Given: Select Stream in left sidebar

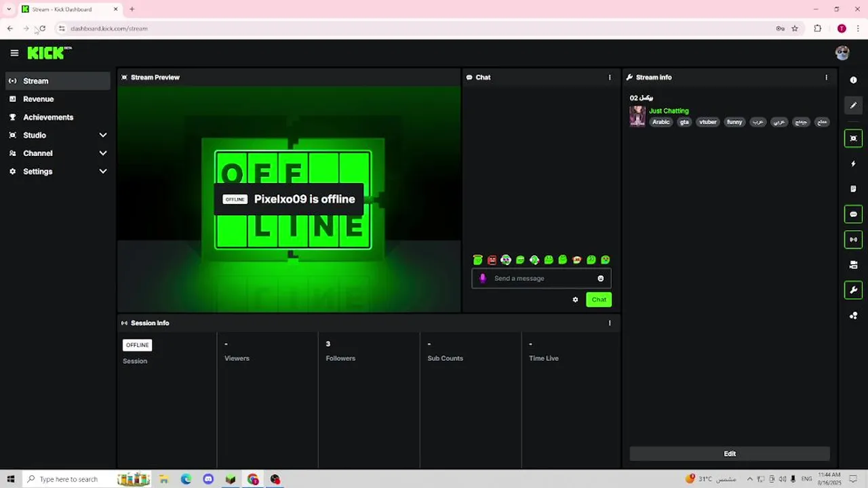Looking at the screenshot, I should click(58, 81).
